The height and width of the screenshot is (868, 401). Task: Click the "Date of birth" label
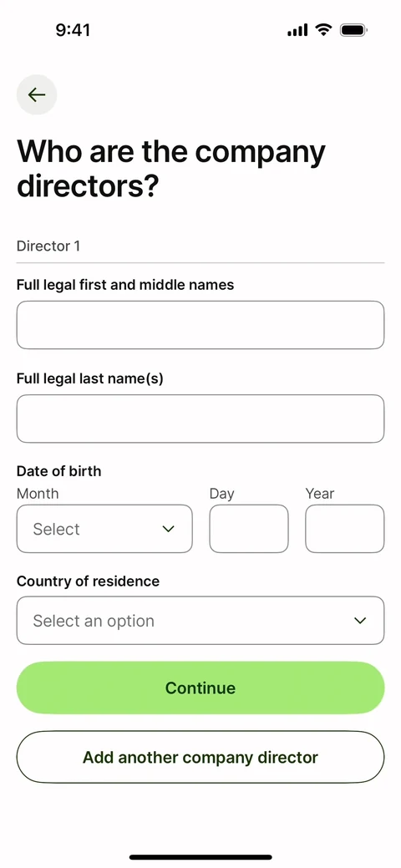[58, 471]
